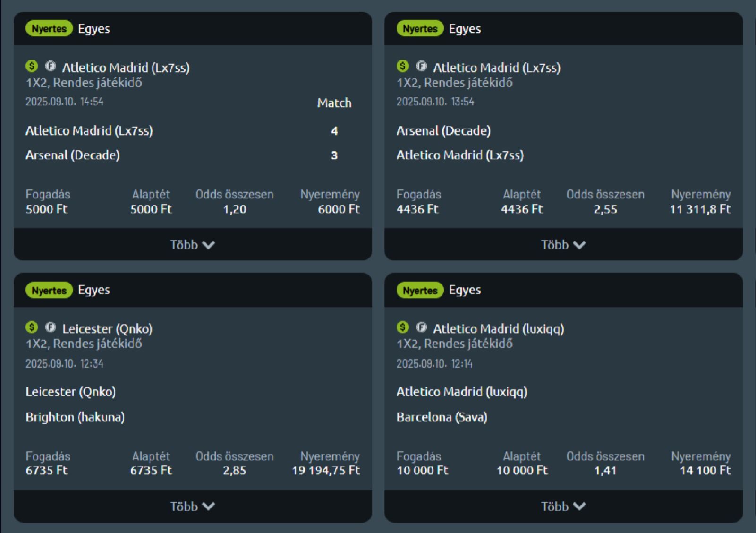
Task: Open the Brighton (hakuna) team name
Action: tap(75, 417)
